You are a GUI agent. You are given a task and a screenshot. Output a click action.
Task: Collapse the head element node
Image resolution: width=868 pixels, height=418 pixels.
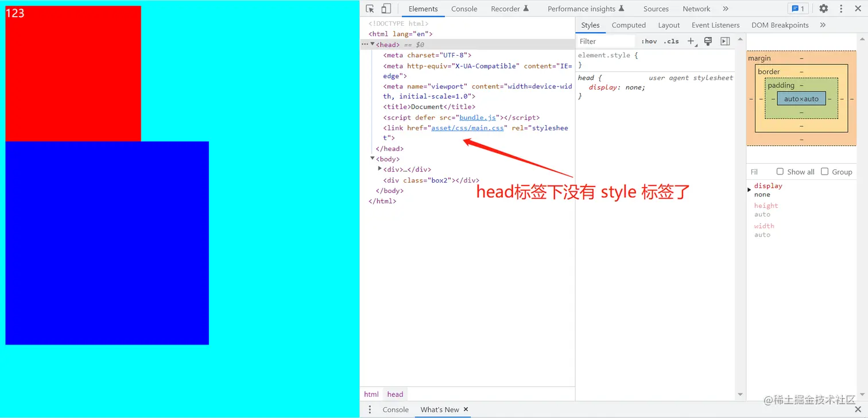tap(373, 44)
